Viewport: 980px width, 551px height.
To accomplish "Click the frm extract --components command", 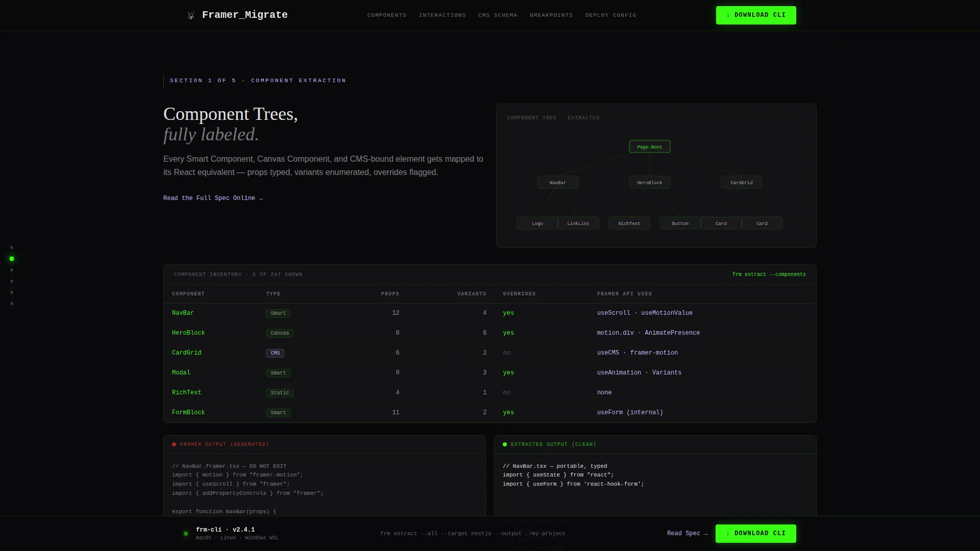I will coord(769,274).
